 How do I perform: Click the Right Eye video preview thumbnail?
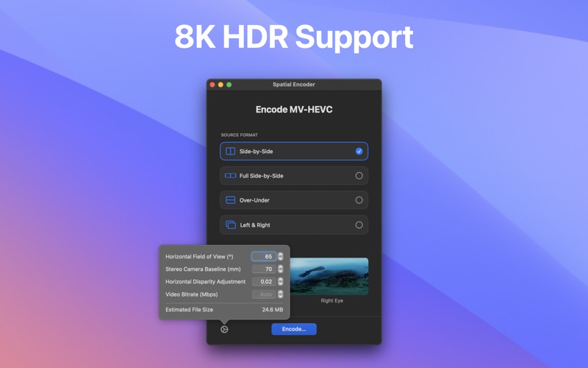pos(329,277)
